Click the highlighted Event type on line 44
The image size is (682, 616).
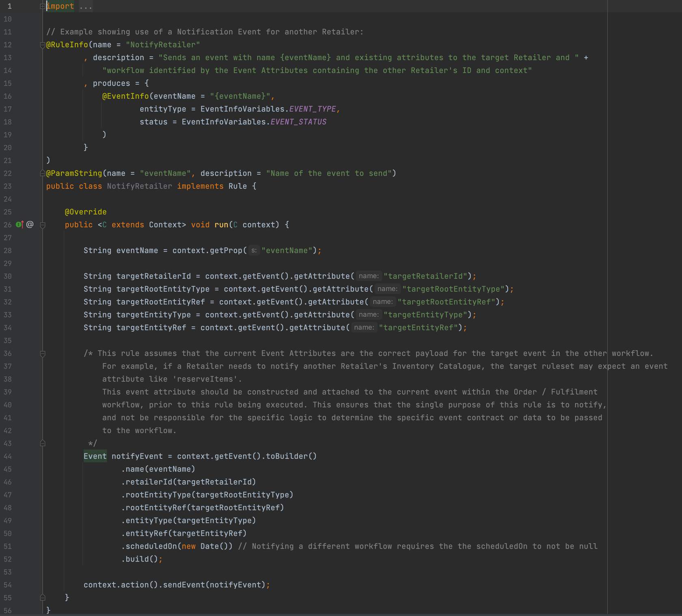pyautogui.click(x=95, y=456)
